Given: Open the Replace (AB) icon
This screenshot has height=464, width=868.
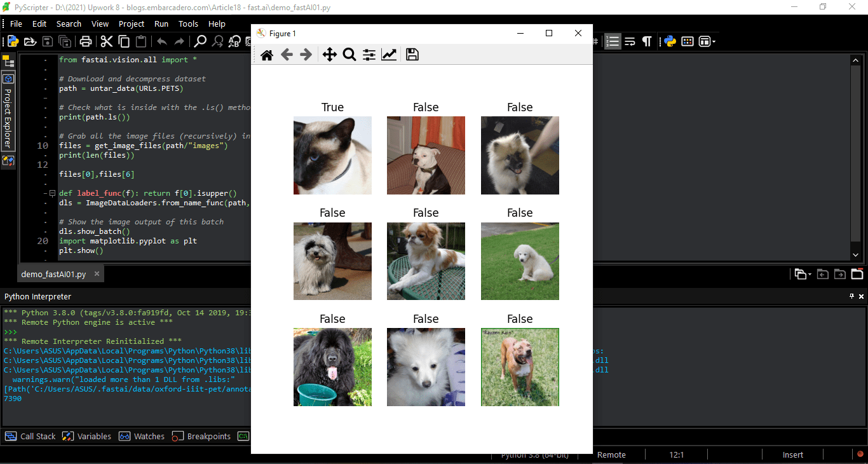Looking at the screenshot, I should click(x=235, y=41).
